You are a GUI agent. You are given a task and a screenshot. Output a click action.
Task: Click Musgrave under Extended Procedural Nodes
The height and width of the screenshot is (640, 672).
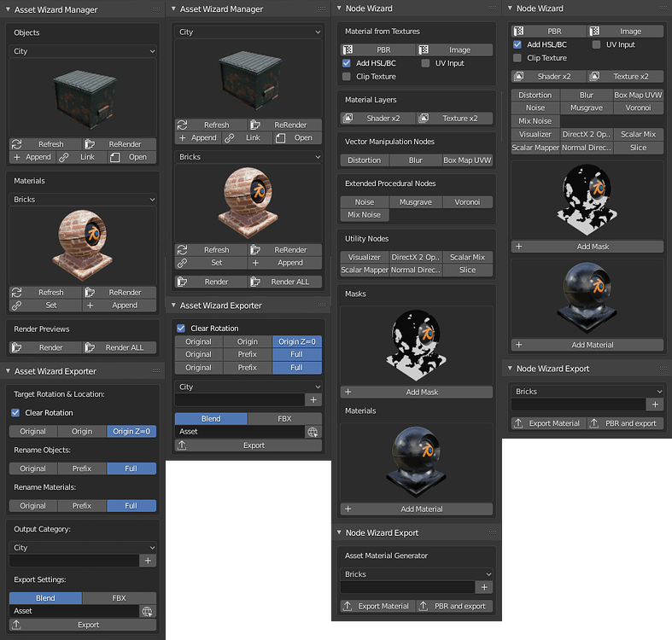click(x=416, y=202)
